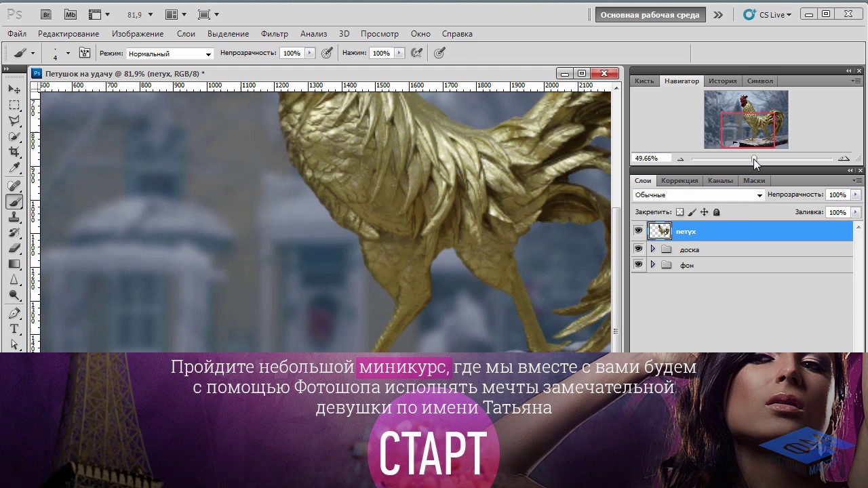Toggle lock image pixels brush icon
868x488 pixels.
pos(692,212)
